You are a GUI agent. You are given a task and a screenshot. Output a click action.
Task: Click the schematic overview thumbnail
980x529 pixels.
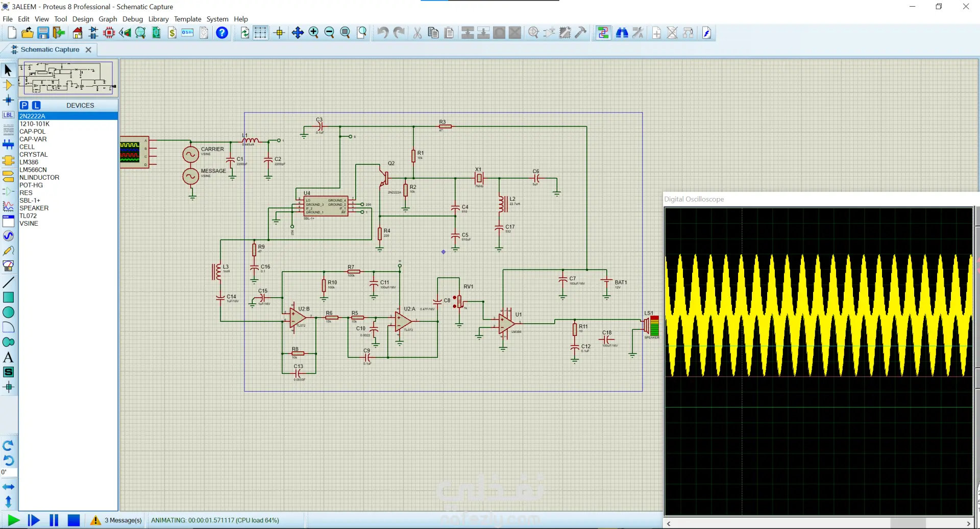68,78
